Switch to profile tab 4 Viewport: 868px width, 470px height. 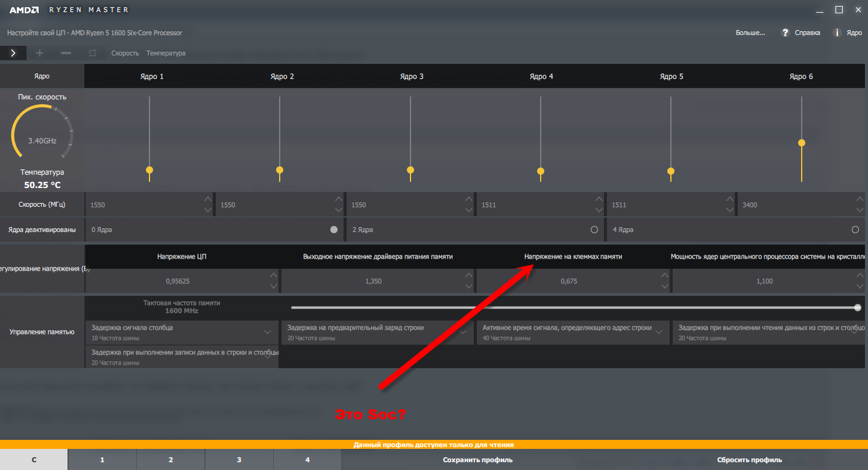(x=307, y=460)
